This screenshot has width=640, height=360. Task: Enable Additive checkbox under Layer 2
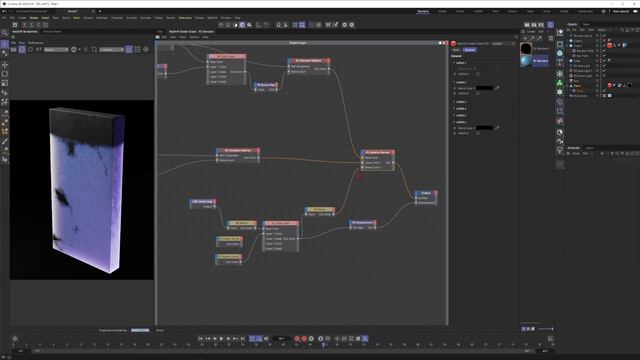click(478, 93)
